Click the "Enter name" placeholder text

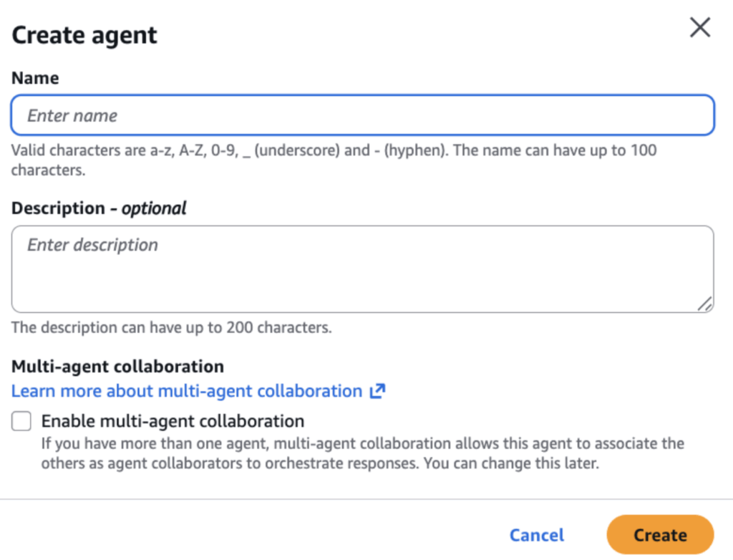[72, 116]
